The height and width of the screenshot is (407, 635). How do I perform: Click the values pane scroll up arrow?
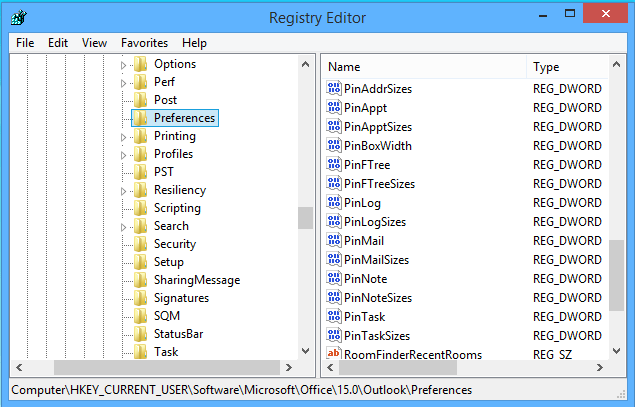[616, 64]
